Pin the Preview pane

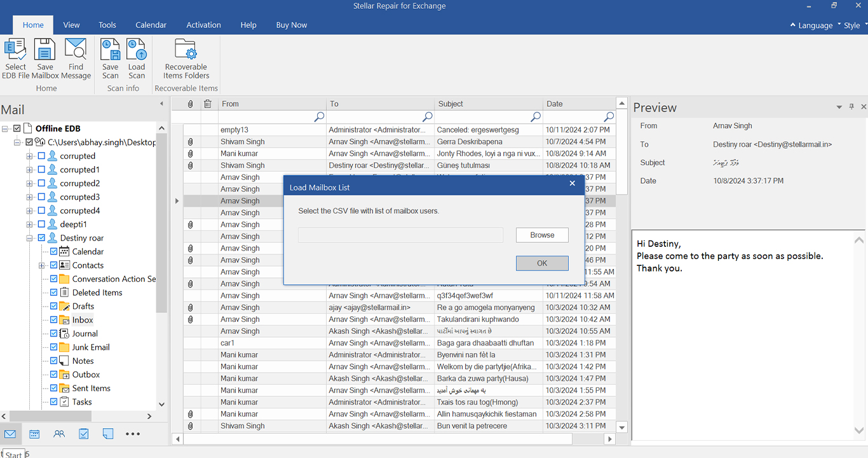tap(851, 107)
